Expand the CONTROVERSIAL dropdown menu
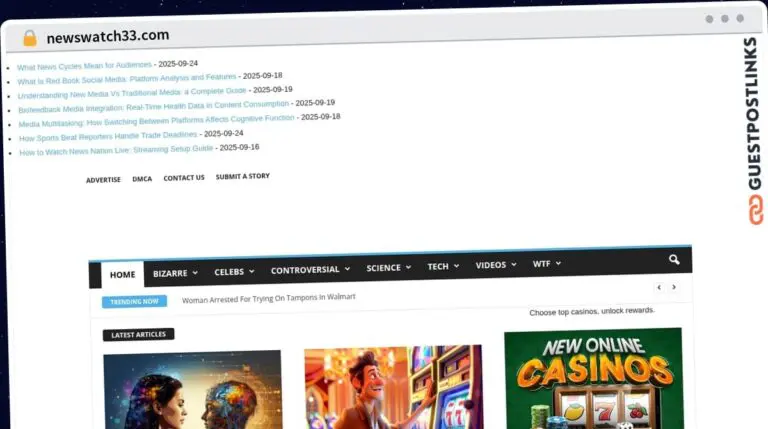Screen dimensions: 768x429 310,269
